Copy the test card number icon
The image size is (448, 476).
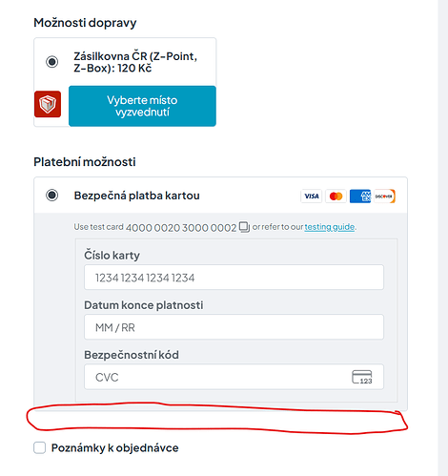click(x=244, y=227)
